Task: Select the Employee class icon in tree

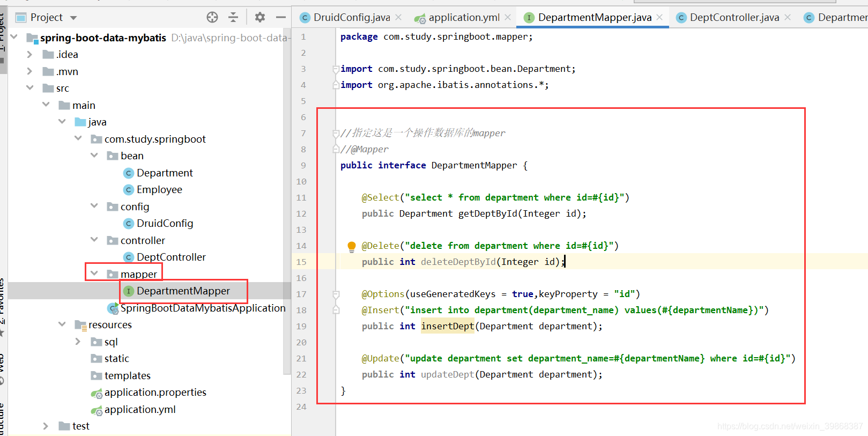Action: [x=129, y=190]
